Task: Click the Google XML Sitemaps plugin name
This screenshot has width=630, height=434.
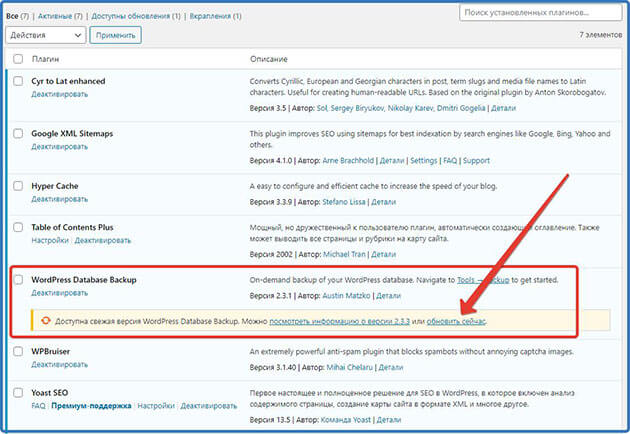Action: [72, 134]
